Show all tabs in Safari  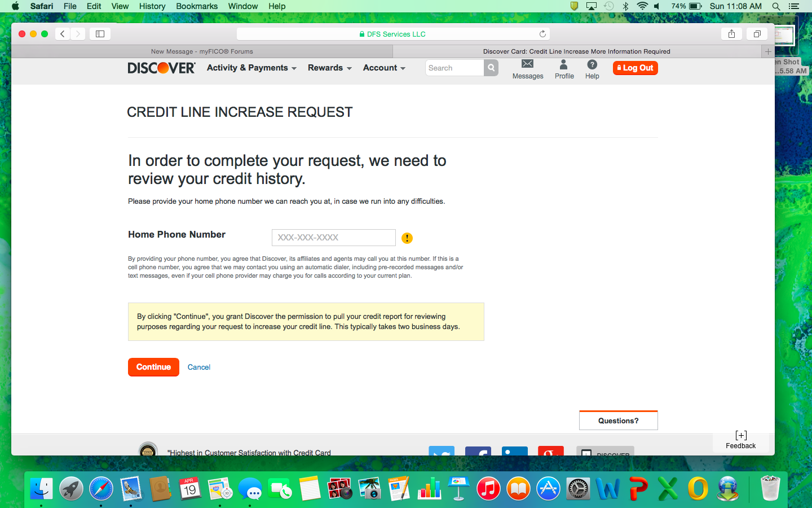point(757,34)
